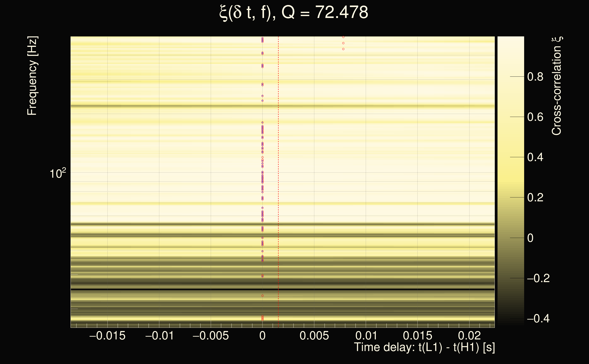589x364 pixels.
Task: Click the 0.4 tick label on the colorbar
Action: click(x=535, y=157)
